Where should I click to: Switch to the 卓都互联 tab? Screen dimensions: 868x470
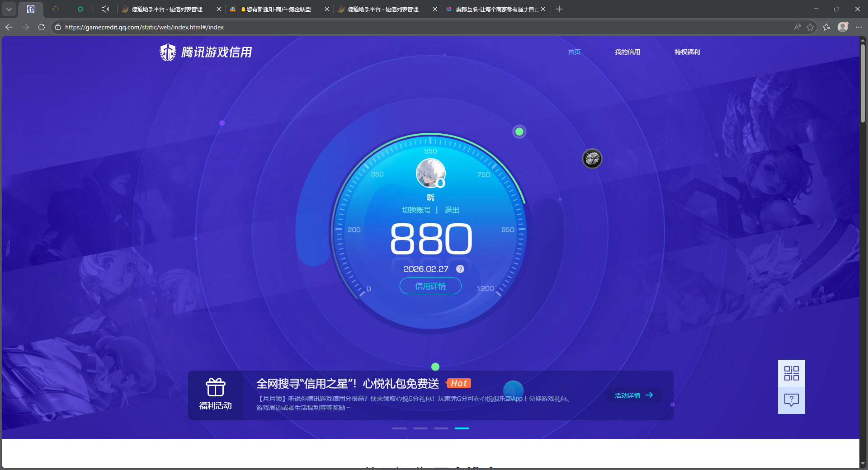492,9
